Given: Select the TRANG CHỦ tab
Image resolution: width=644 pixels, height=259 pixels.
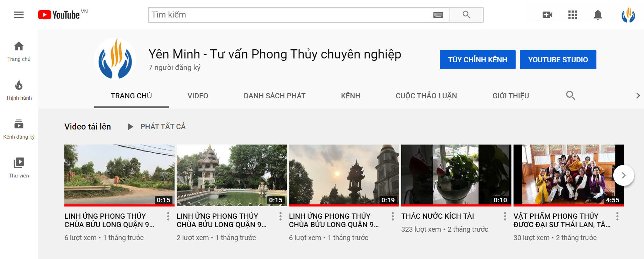Looking at the screenshot, I should pos(132,96).
